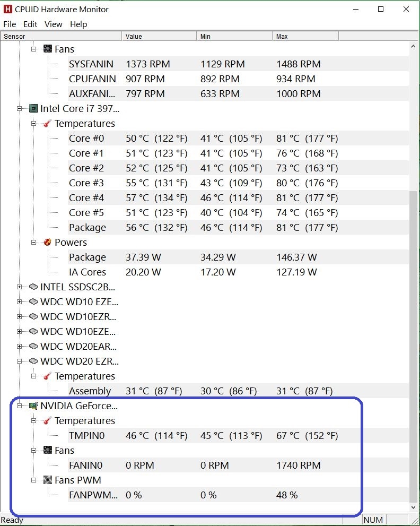Screen dimensions: 420x526
Task: Click the INTEL SSDSC2B drive icon
Action: (33, 287)
